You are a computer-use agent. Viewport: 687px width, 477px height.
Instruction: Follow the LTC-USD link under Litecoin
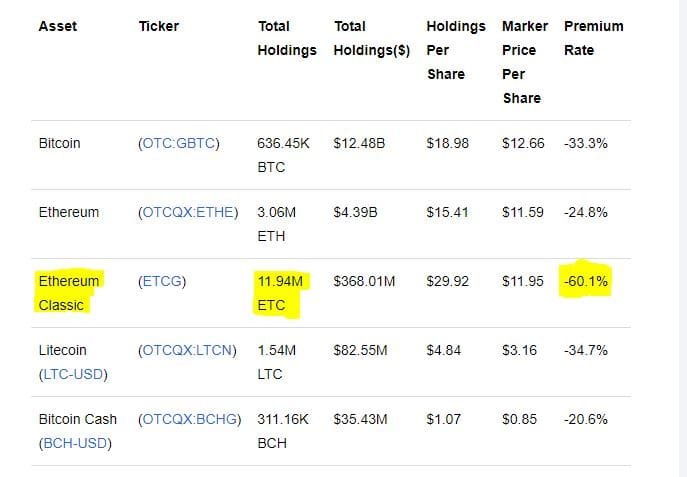click(x=72, y=374)
